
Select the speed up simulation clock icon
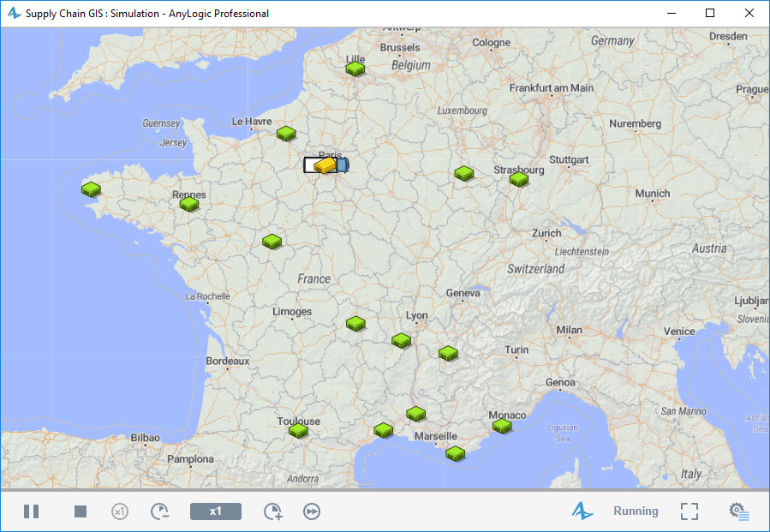click(272, 511)
